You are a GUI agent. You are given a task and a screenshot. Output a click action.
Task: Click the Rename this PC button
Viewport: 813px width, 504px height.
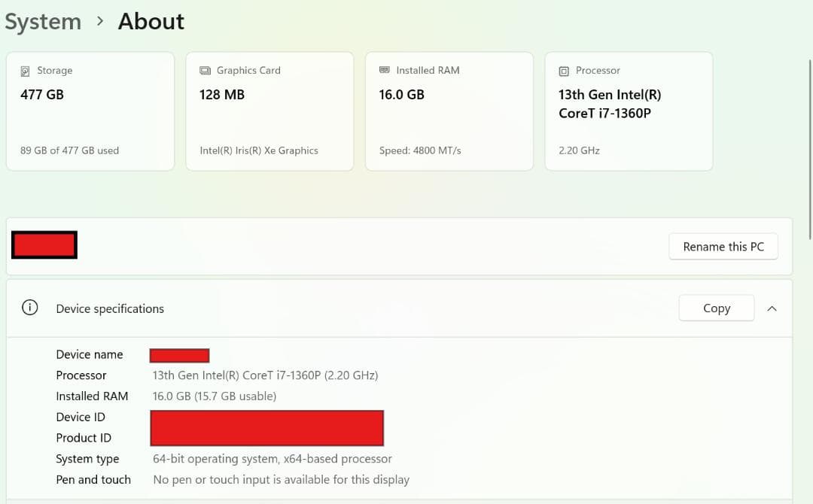click(723, 247)
